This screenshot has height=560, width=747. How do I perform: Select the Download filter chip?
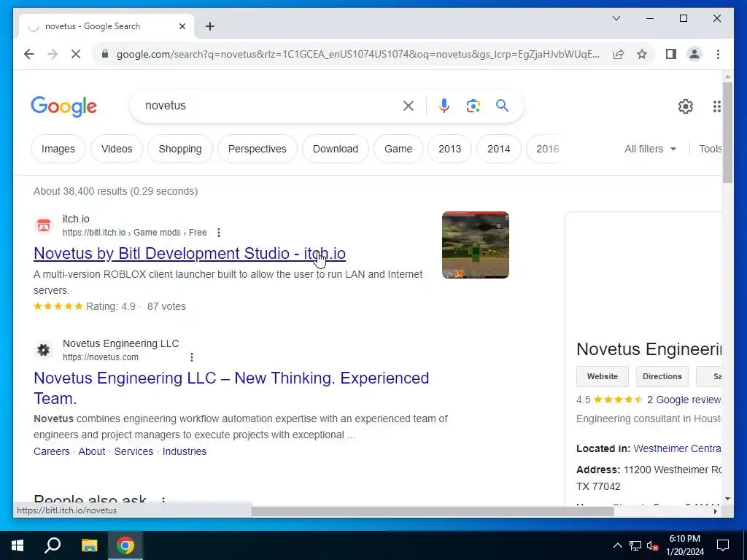[x=336, y=149]
